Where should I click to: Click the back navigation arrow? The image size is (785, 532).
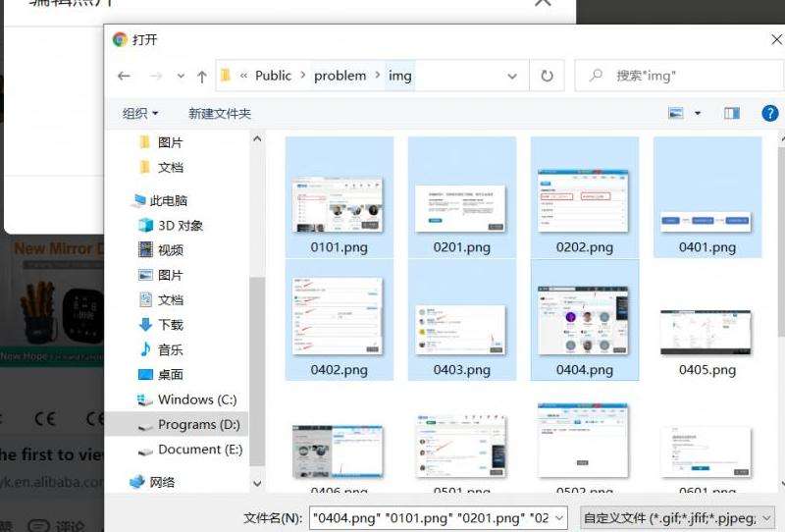pos(124,76)
